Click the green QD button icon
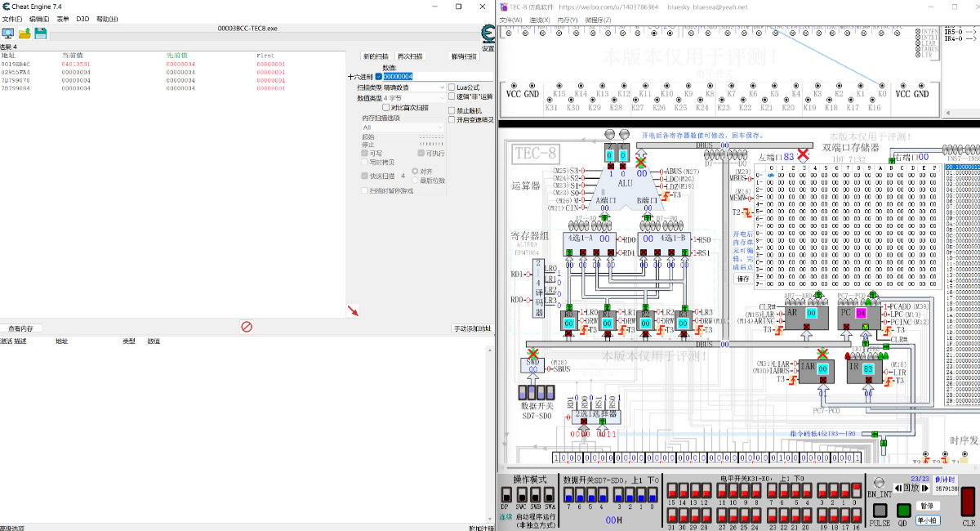 (x=903, y=511)
